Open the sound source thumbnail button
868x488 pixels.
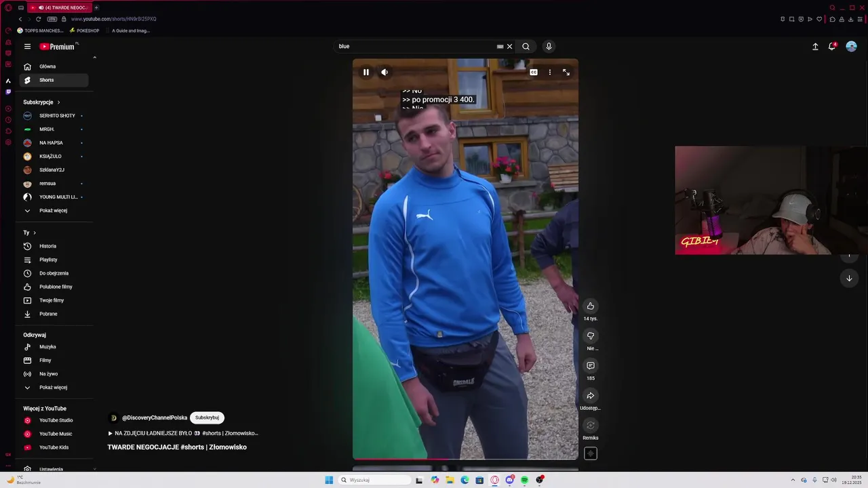(591, 454)
